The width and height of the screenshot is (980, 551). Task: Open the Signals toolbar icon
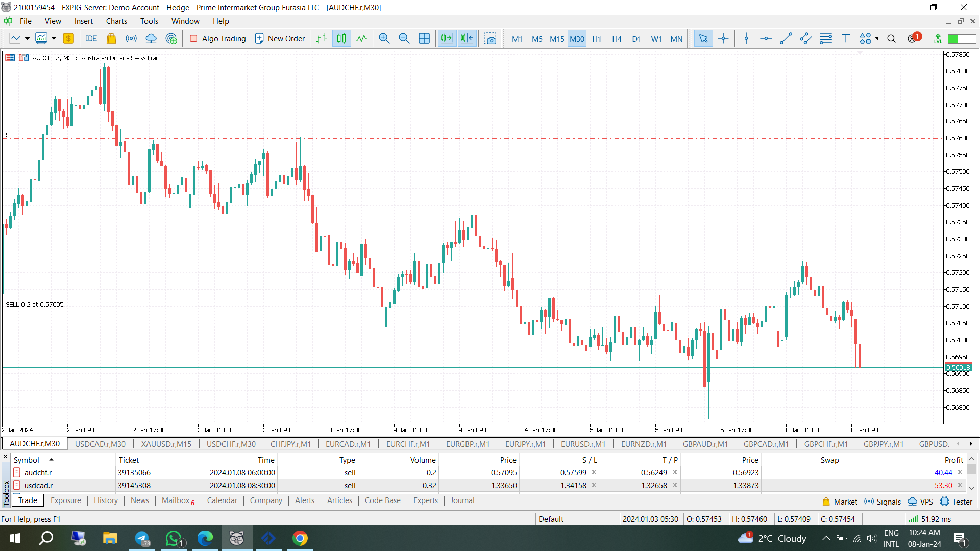coord(131,38)
